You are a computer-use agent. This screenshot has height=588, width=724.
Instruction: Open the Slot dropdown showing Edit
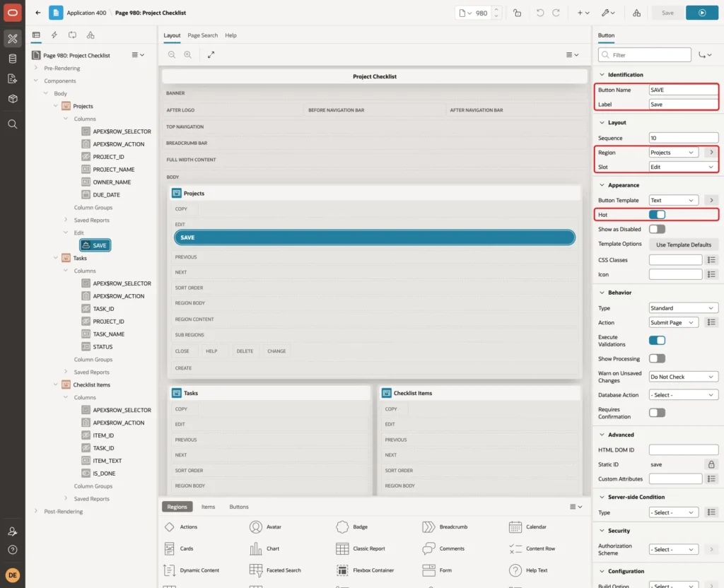pyautogui.click(x=684, y=167)
